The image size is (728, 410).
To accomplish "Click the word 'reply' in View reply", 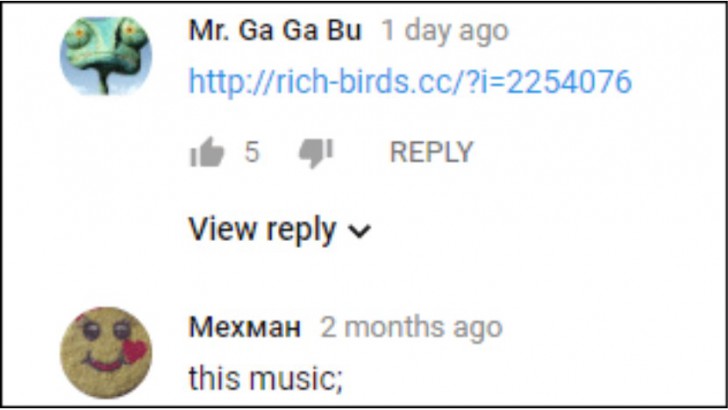I will pyautogui.click(x=301, y=231).
